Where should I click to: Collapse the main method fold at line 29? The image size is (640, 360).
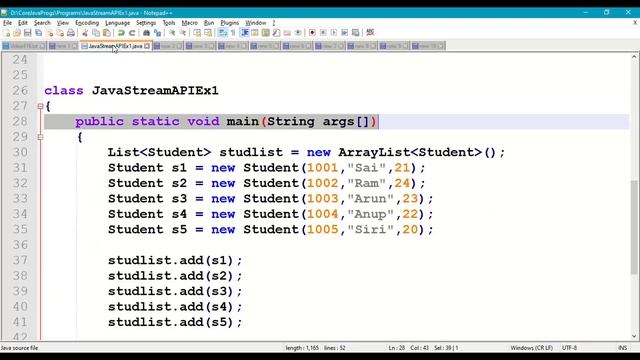[x=40, y=137]
